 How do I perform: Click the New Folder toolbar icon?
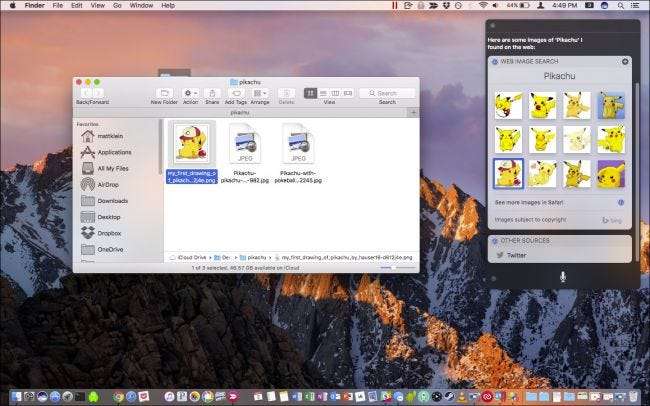(164, 93)
